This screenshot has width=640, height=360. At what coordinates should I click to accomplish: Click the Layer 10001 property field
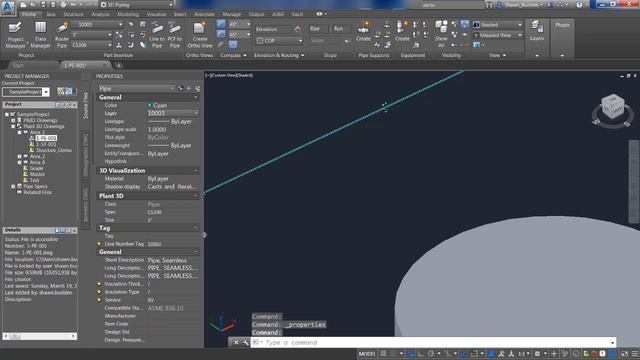pyautogui.click(x=173, y=113)
